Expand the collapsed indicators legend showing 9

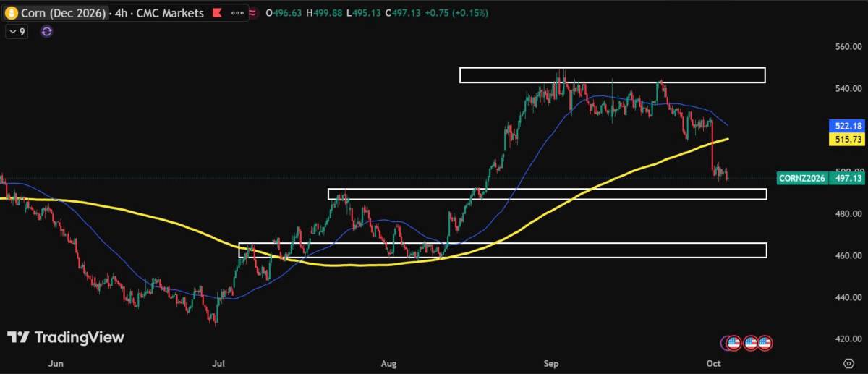tap(17, 31)
